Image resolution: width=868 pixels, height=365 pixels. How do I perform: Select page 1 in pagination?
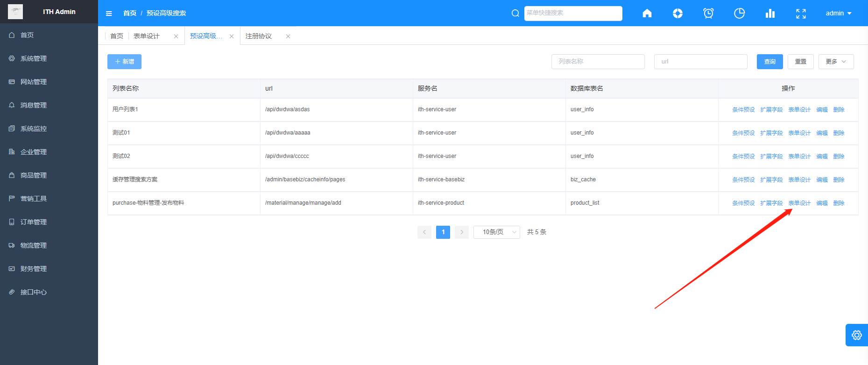[443, 232]
